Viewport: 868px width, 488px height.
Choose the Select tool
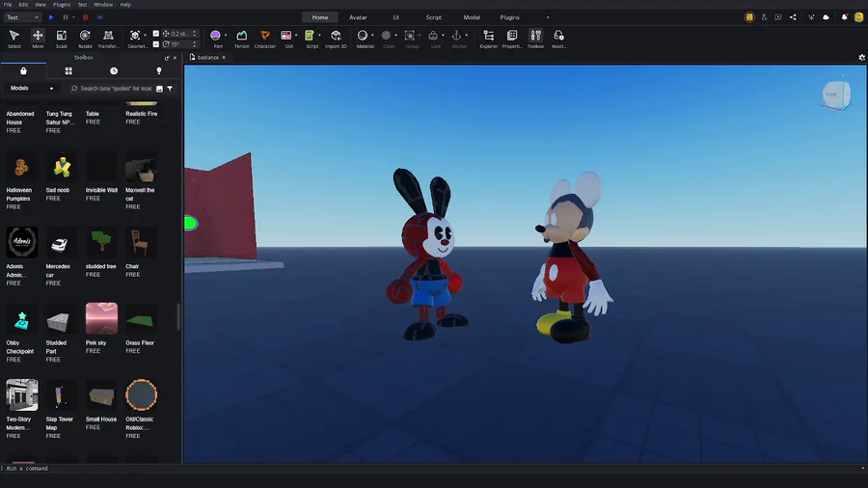pos(14,39)
